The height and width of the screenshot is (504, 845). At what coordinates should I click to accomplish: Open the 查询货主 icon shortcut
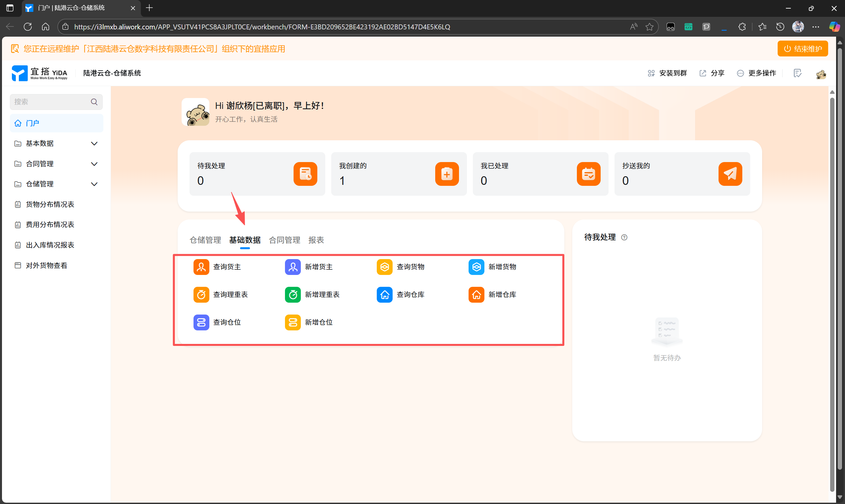click(201, 267)
